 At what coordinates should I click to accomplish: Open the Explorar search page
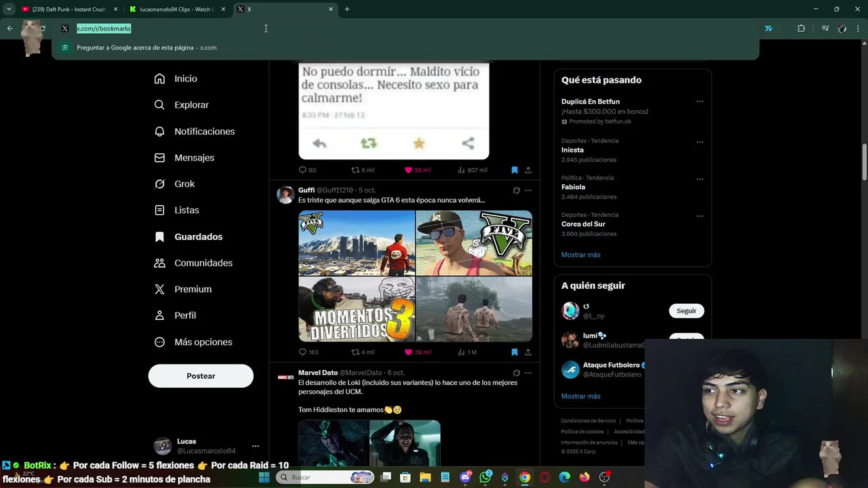point(181,105)
